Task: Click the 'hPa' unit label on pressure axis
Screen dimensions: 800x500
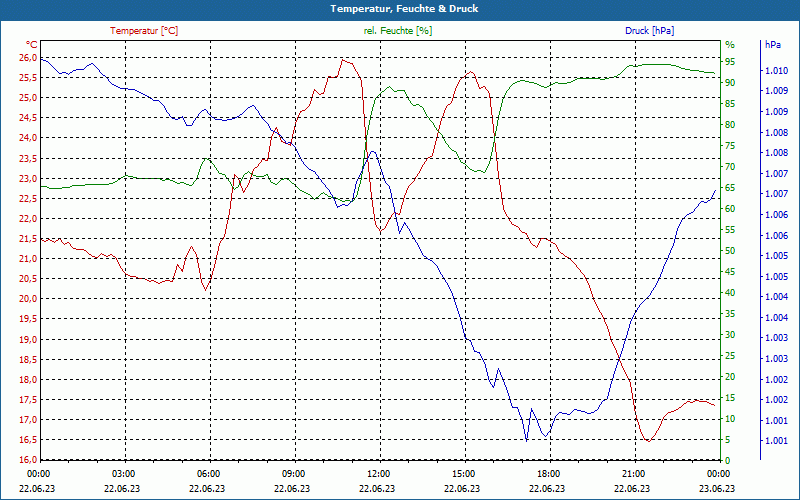Action: pos(773,45)
